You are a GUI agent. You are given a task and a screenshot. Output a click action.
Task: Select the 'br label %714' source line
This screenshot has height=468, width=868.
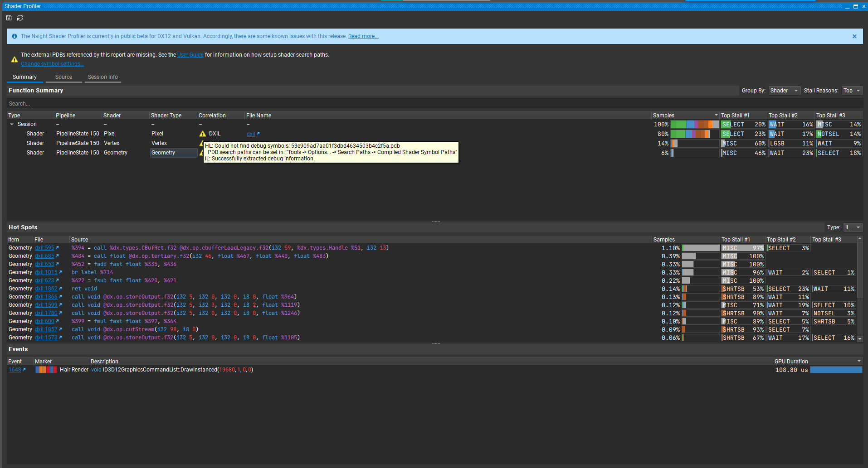[92, 272]
